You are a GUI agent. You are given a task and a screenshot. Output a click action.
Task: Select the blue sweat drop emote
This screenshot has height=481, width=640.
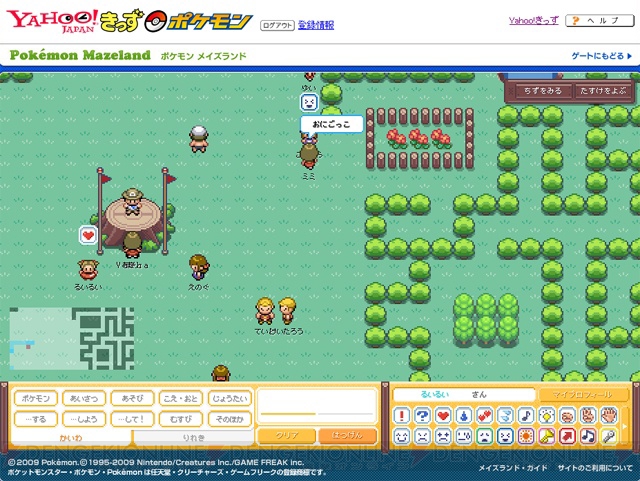(464, 416)
